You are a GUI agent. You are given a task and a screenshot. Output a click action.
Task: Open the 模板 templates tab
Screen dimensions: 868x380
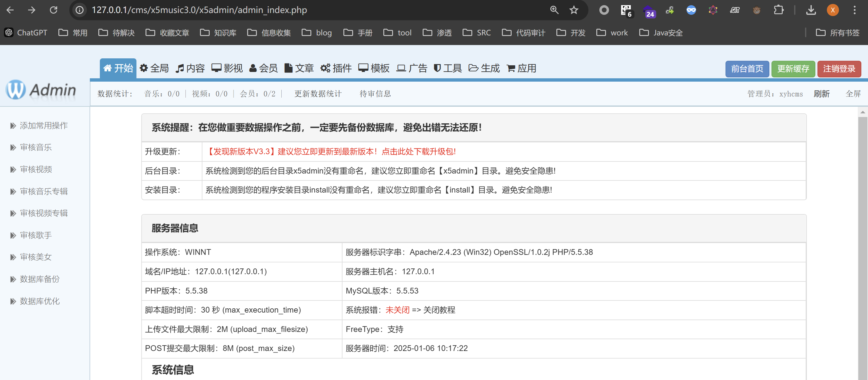[x=374, y=68]
